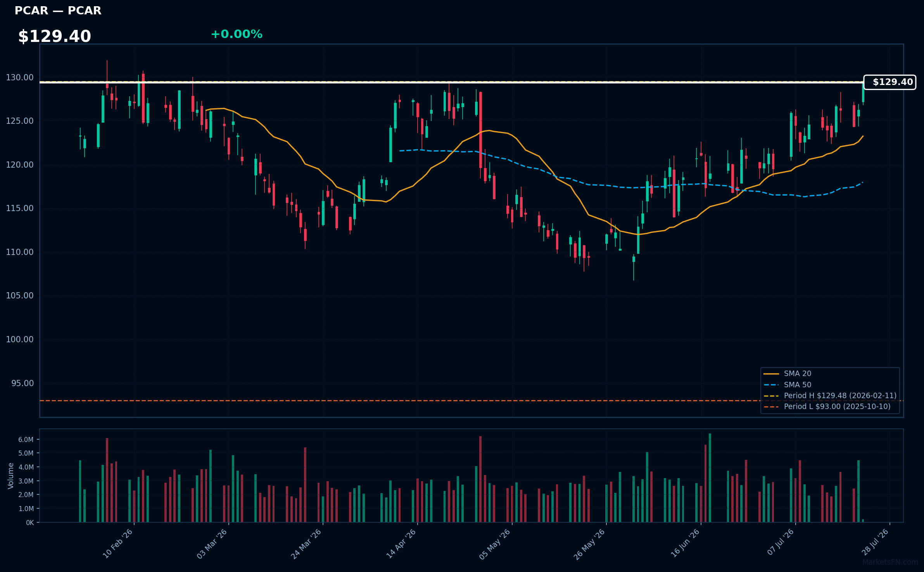
Task: Click the 2.0M volume axis label
Action: click(x=26, y=495)
